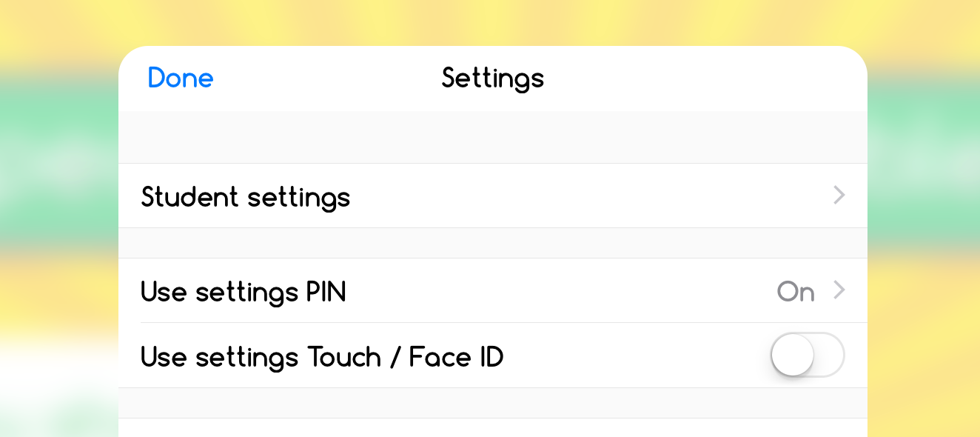Click the gray gap above Student settings

(x=493, y=137)
